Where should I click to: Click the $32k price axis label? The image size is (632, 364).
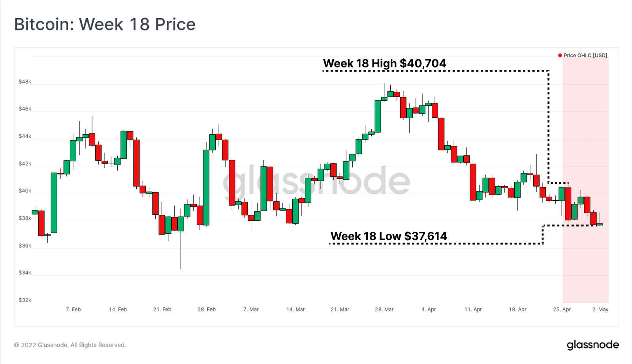pos(25,300)
